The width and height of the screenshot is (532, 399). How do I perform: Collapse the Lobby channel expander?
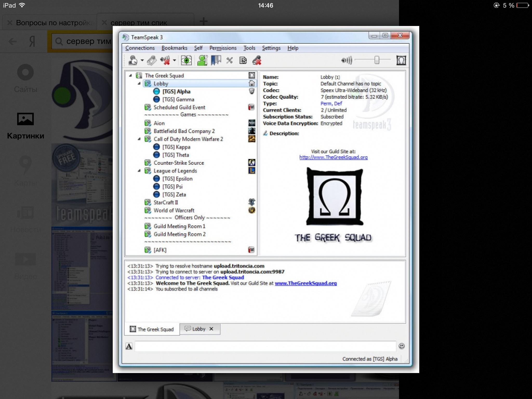[139, 83]
